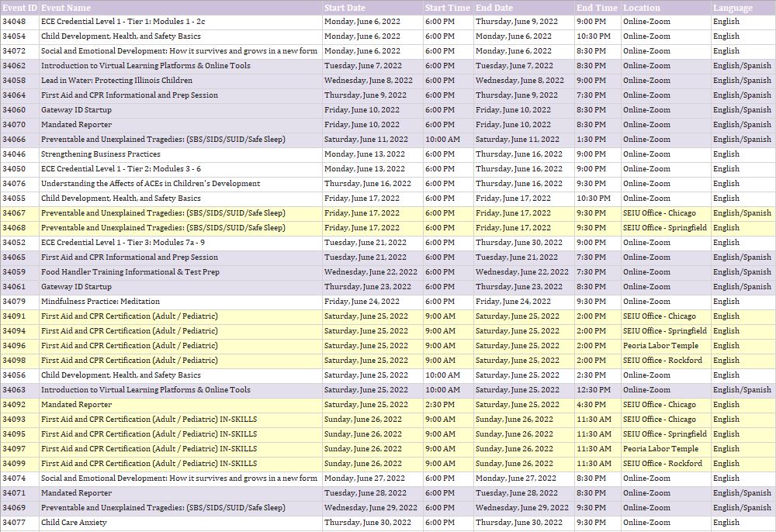Image resolution: width=776 pixels, height=532 pixels.
Task: Select 'Mandated Reporter' in row 34070
Action: (76, 125)
